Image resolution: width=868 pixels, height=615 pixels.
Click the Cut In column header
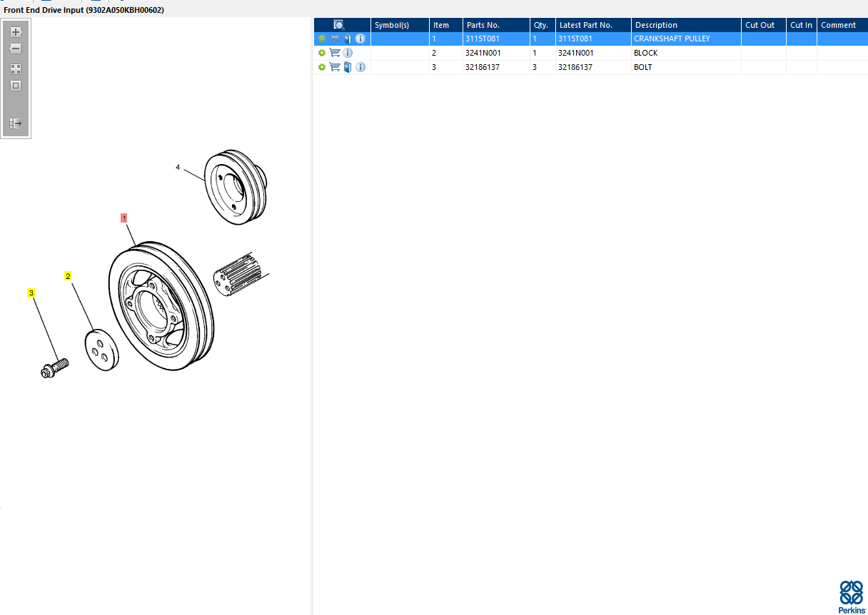802,25
